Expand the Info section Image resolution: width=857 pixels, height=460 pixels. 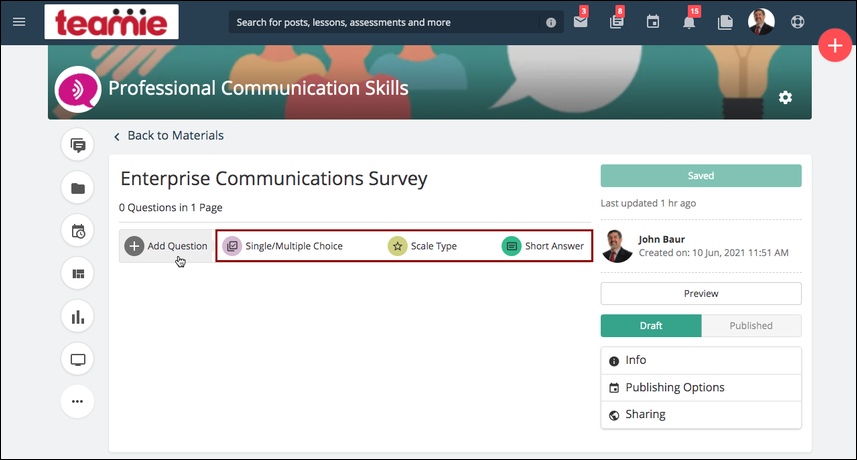[x=701, y=361]
